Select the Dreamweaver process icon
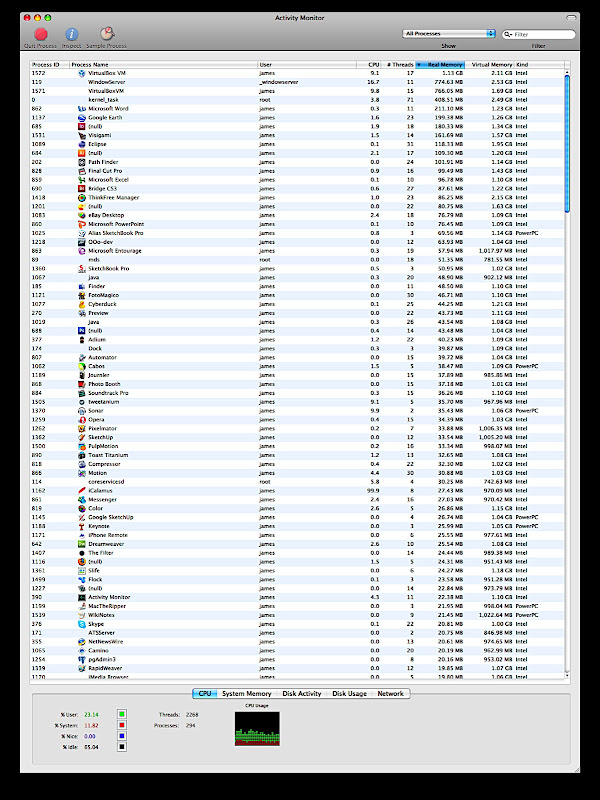 tap(82, 544)
